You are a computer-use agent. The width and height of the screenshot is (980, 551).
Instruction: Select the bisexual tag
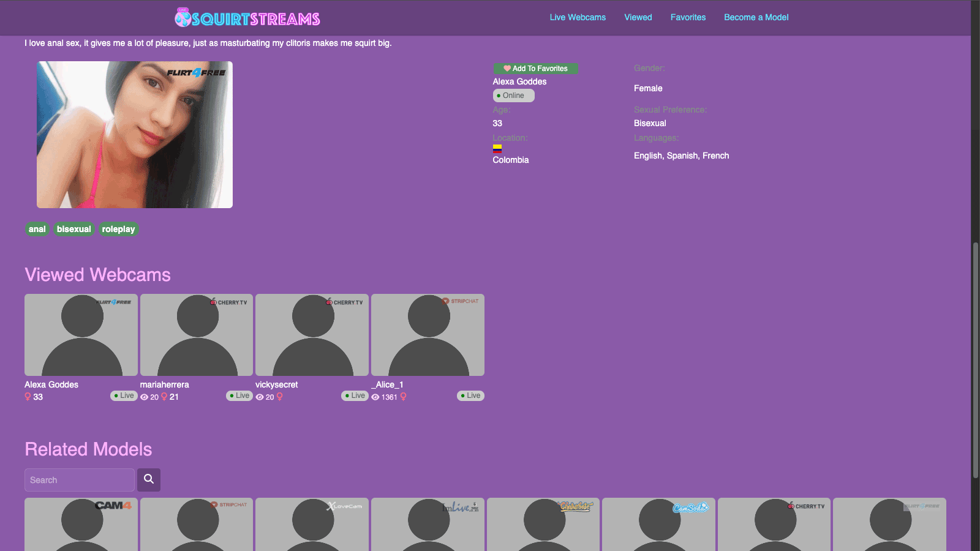click(x=74, y=229)
